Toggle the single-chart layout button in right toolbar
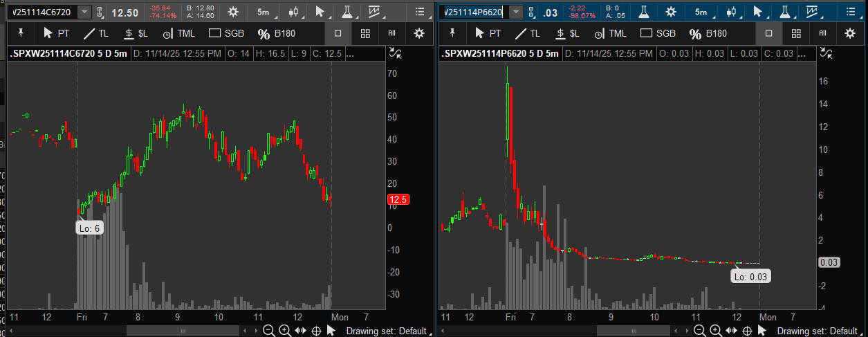Viewport: 868px width, 337px height. pos(769,33)
